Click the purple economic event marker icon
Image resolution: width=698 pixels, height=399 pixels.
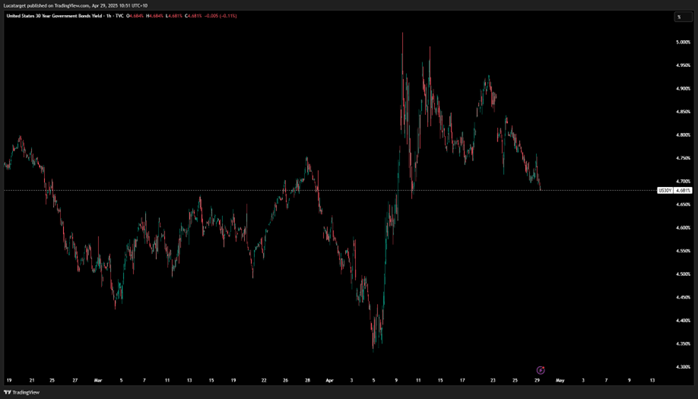[540, 370]
